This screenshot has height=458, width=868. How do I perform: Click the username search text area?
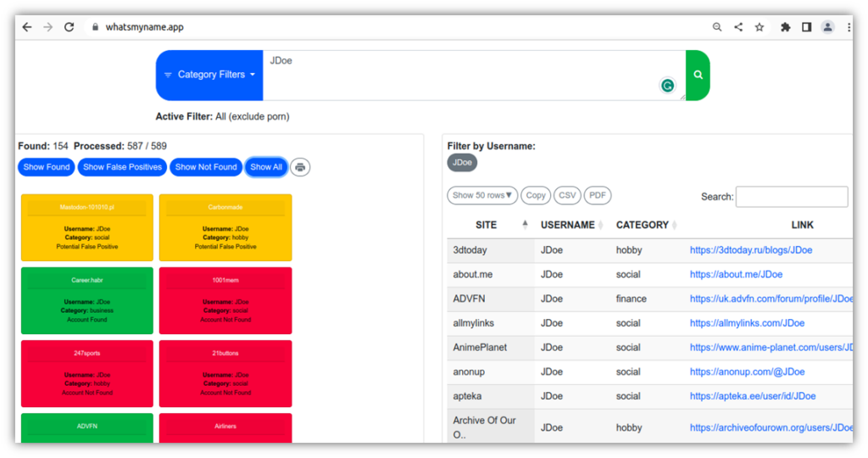pos(474,75)
